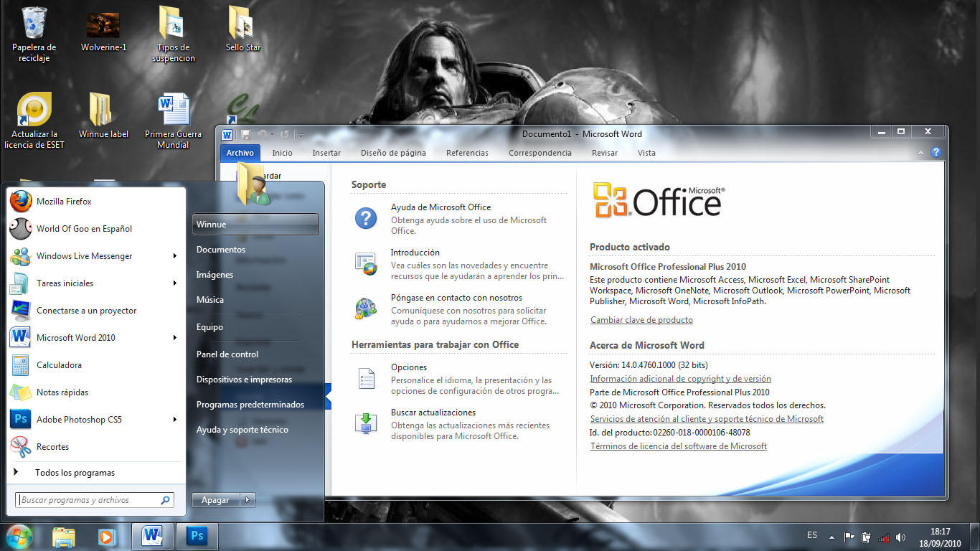
Task: Click Action Center flag tray icon
Action: click(x=849, y=537)
